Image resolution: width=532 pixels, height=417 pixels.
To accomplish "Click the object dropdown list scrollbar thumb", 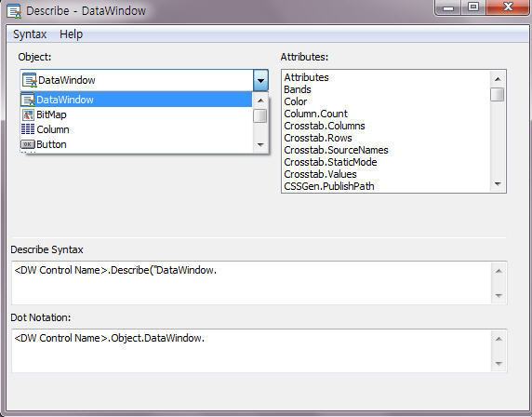I will pos(260,115).
